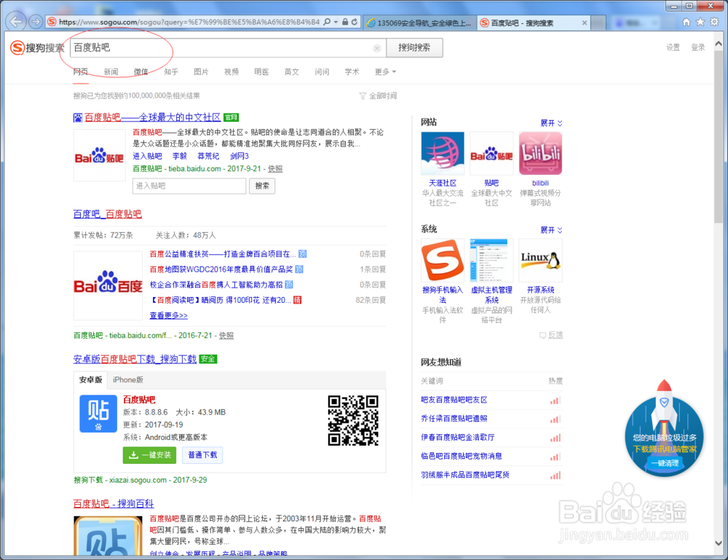Click the 全部时间 filter funnel
The image size is (728, 560).
378,95
